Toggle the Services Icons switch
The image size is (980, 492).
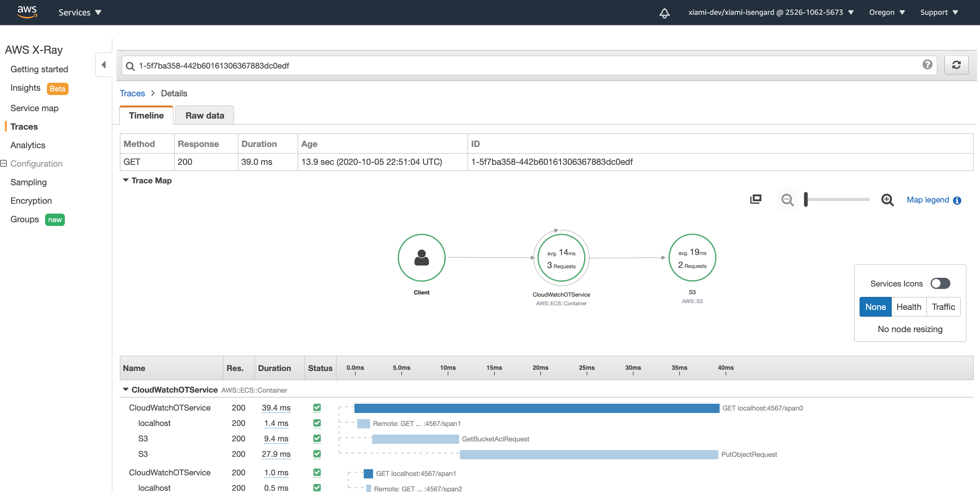(940, 283)
